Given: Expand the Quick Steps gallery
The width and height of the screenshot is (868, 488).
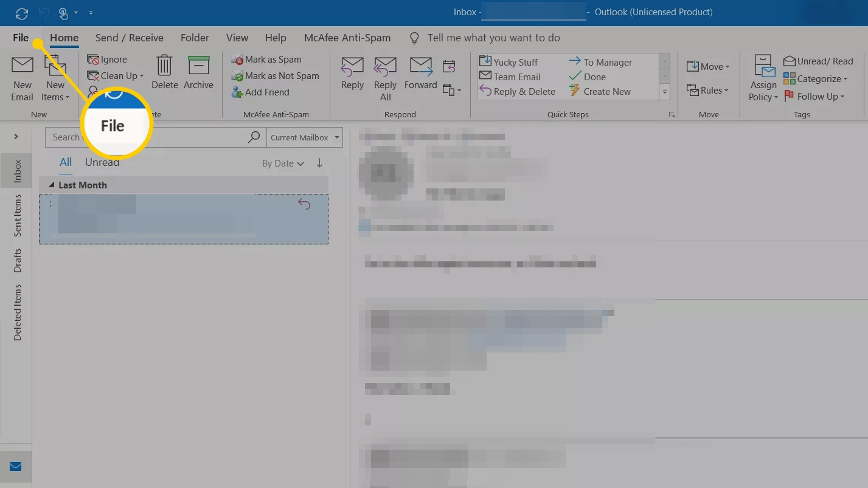Looking at the screenshot, I should [x=665, y=92].
